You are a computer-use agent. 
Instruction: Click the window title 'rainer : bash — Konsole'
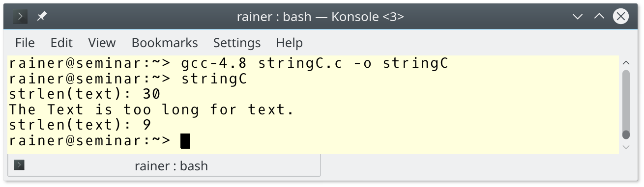[x=320, y=17]
